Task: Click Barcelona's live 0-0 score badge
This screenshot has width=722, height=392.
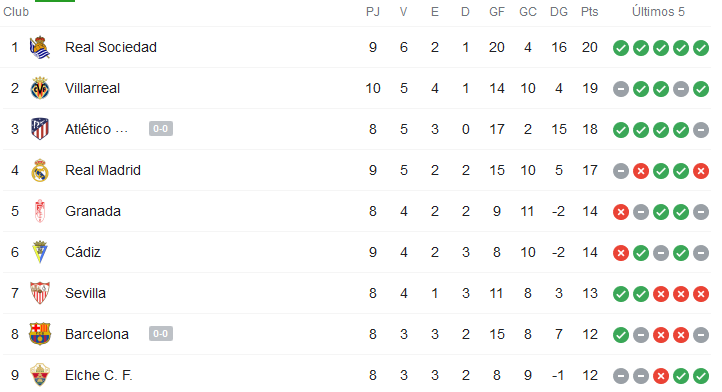Action: [x=161, y=333]
